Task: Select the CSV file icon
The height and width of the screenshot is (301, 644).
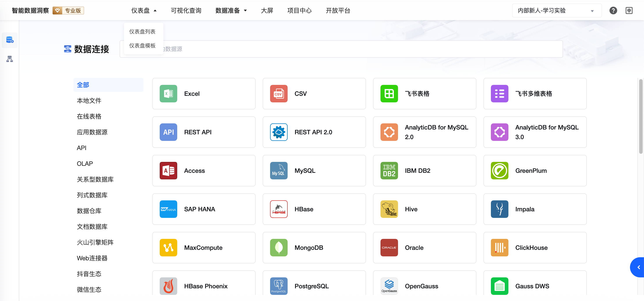Action: (x=279, y=94)
